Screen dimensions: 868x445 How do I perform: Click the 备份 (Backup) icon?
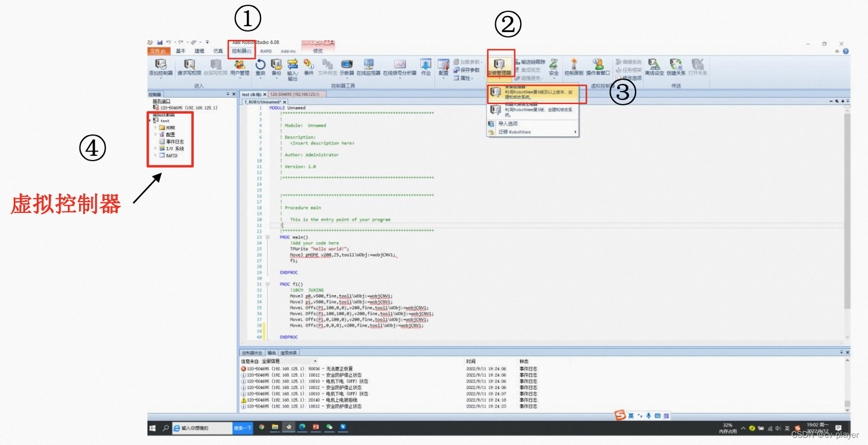point(276,67)
